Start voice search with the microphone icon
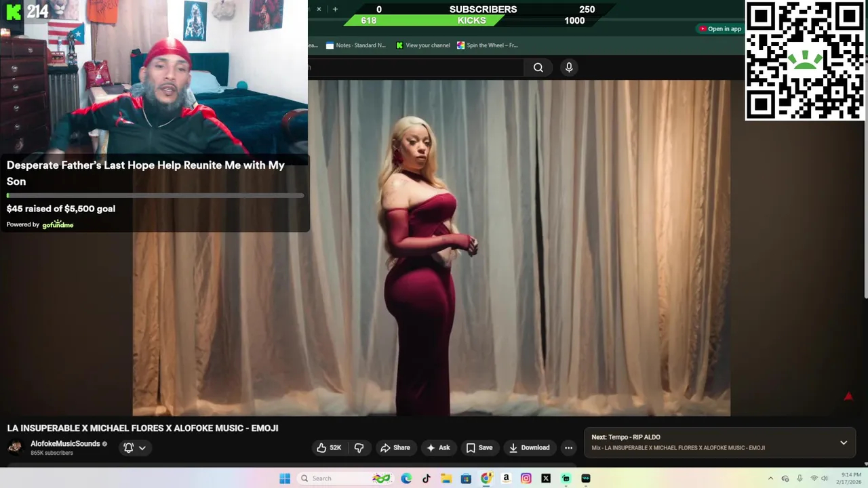Screen dimensions: 868x488 (569, 67)
